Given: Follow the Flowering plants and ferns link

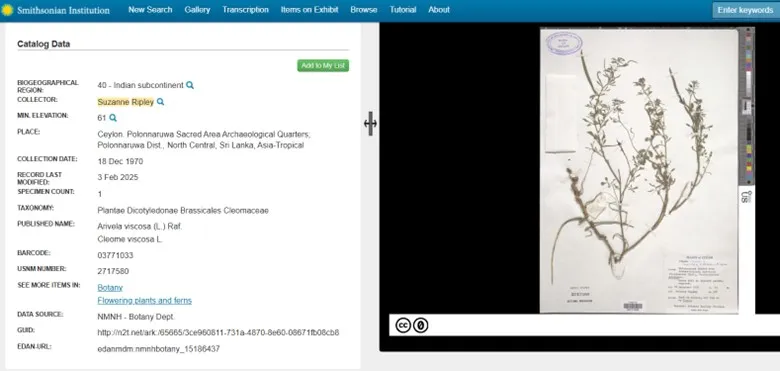Looking at the screenshot, I should coord(144,300).
